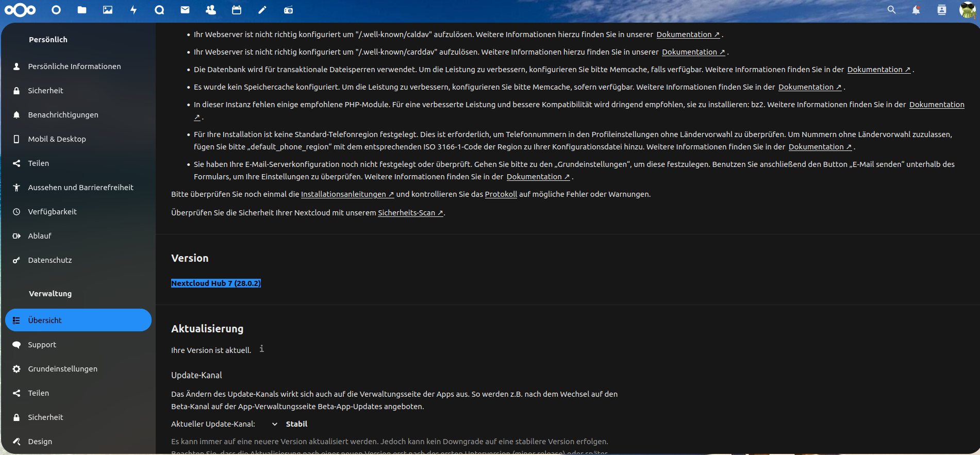Open Dokumentation link for Telefonregion warning
Screen dimensions: 980x455
tap(820, 147)
